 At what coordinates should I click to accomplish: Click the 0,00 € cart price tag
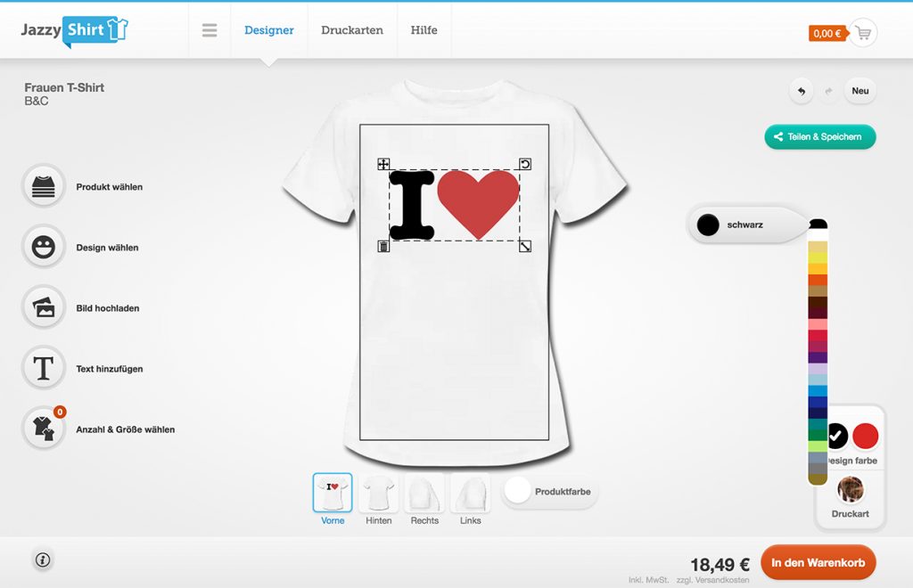tap(827, 34)
